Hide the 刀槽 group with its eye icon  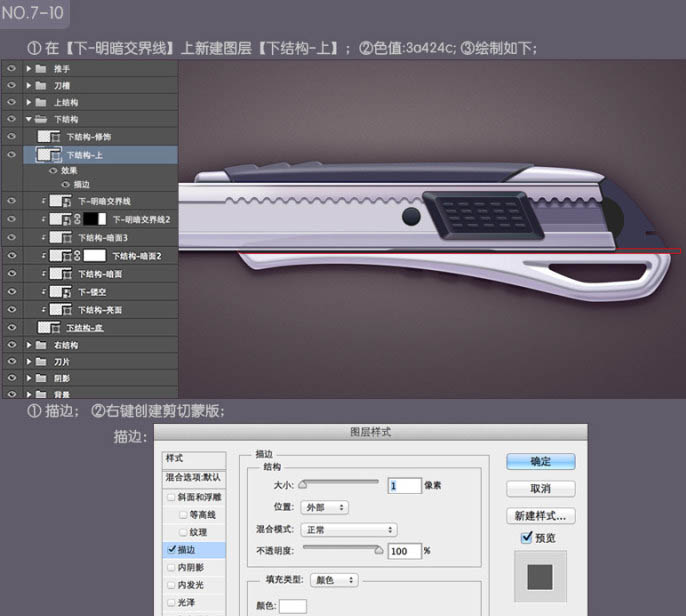12,85
